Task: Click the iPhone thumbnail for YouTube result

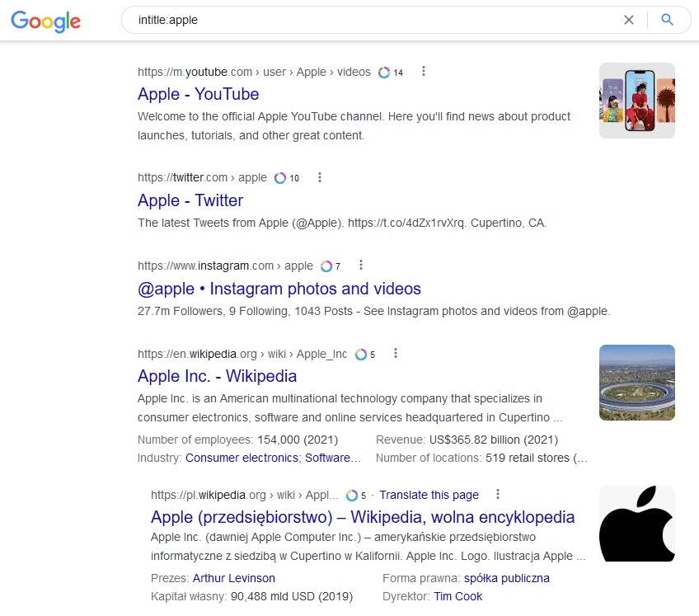Action: (636, 101)
